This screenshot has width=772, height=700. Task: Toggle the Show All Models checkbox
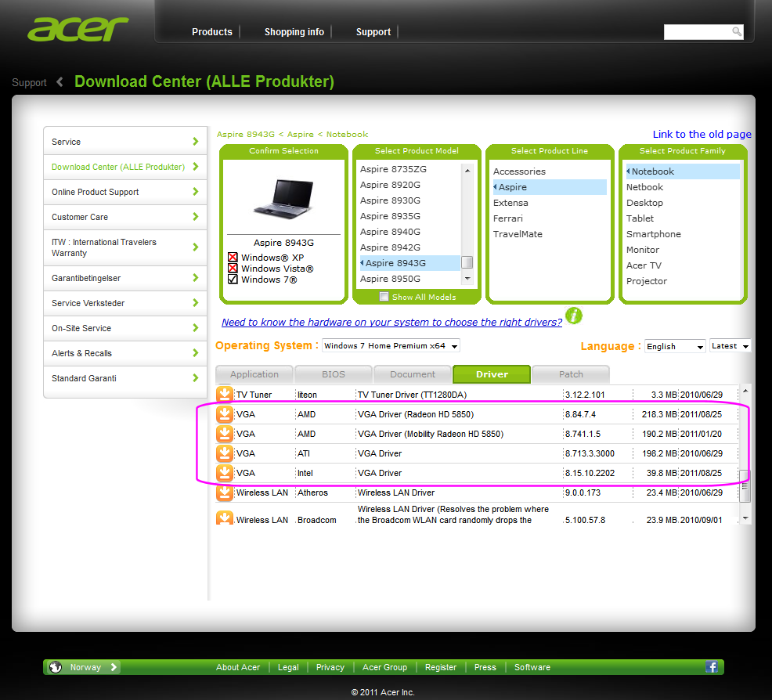point(384,296)
